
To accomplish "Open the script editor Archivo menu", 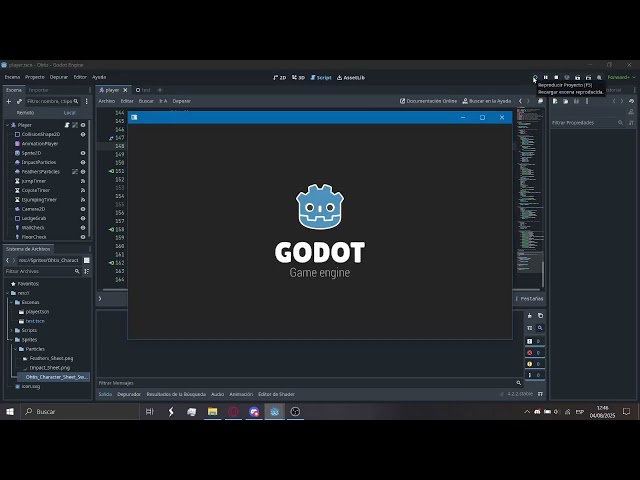I will (x=107, y=101).
